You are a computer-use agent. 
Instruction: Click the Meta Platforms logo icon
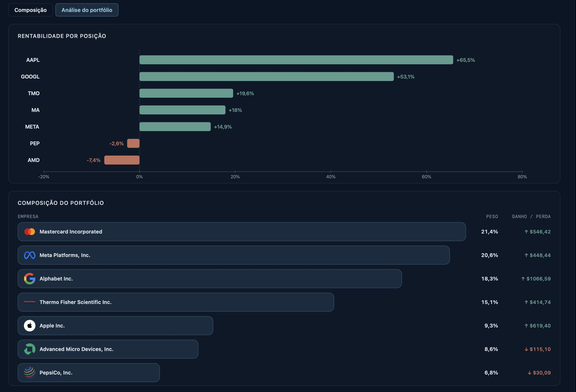point(29,255)
